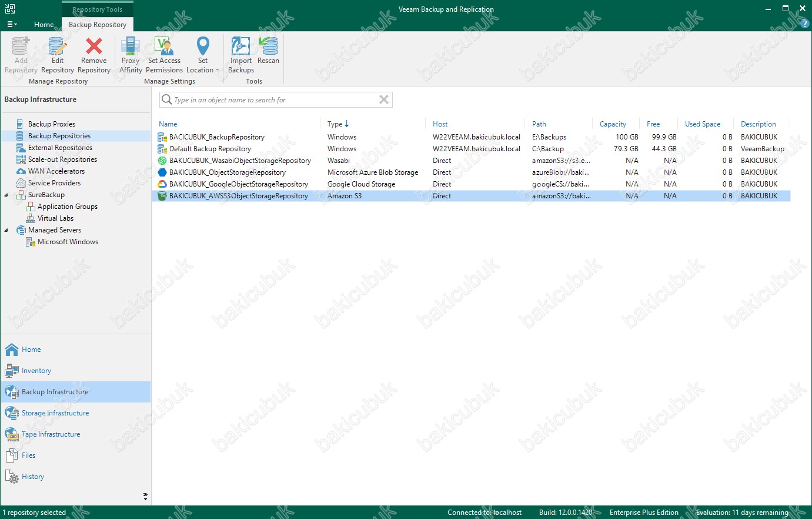Select BACICUBUK_BackupRepository row
Screen dimensions: 812x519
click(471, 137)
